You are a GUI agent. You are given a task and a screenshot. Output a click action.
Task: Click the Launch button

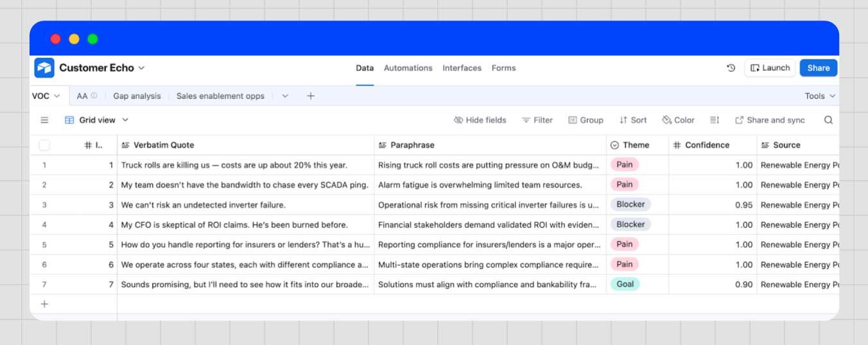coord(770,67)
